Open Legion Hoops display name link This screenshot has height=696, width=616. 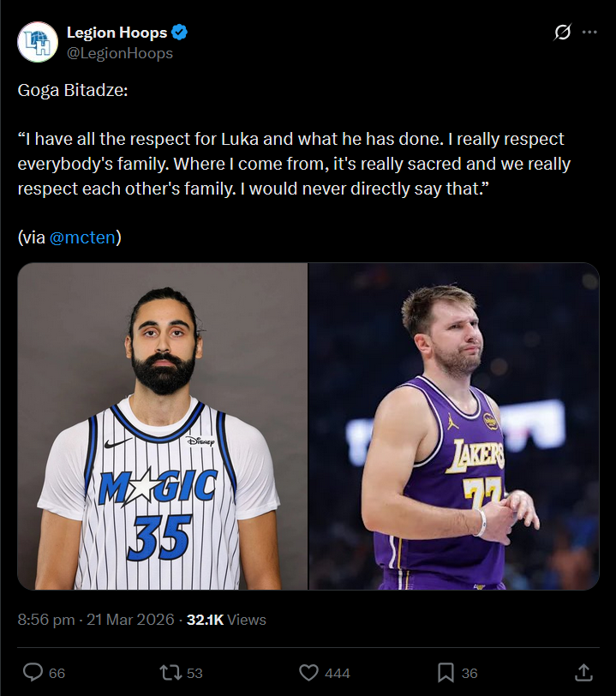pos(117,33)
